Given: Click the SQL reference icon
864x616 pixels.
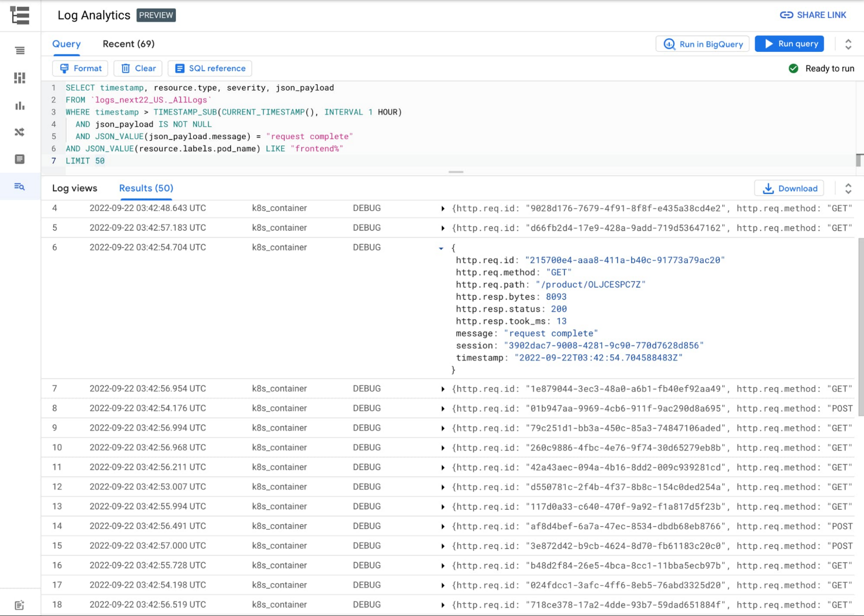Looking at the screenshot, I should click(x=179, y=68).
